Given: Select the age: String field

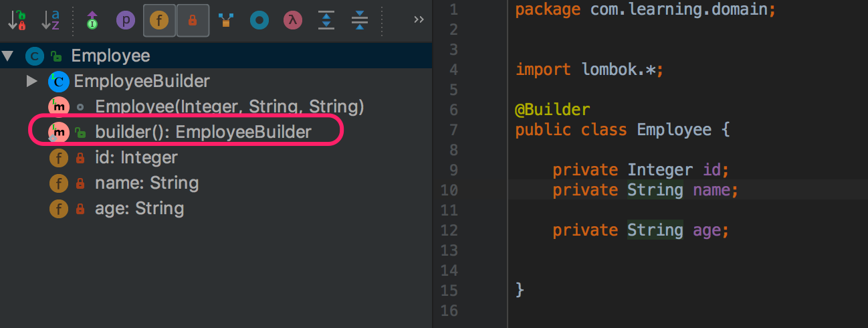Looking at the screenshot, I should pyautogui.click(x=139, y=208).
